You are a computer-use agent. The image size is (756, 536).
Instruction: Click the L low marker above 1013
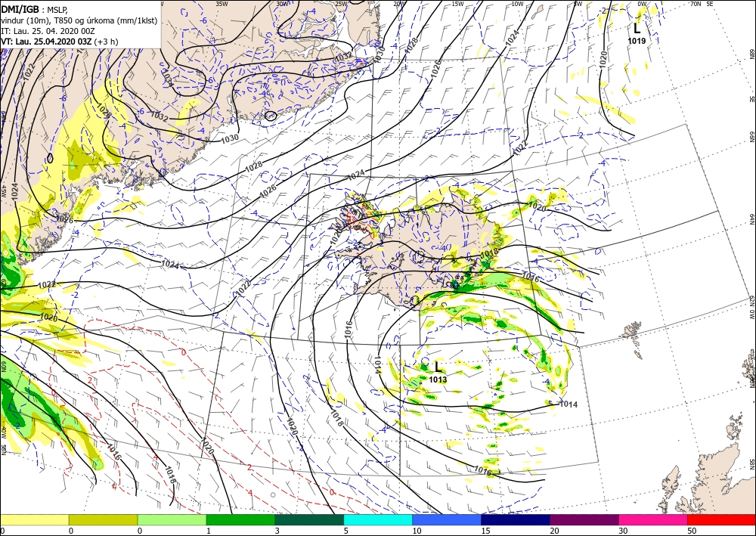pos(438,367)
